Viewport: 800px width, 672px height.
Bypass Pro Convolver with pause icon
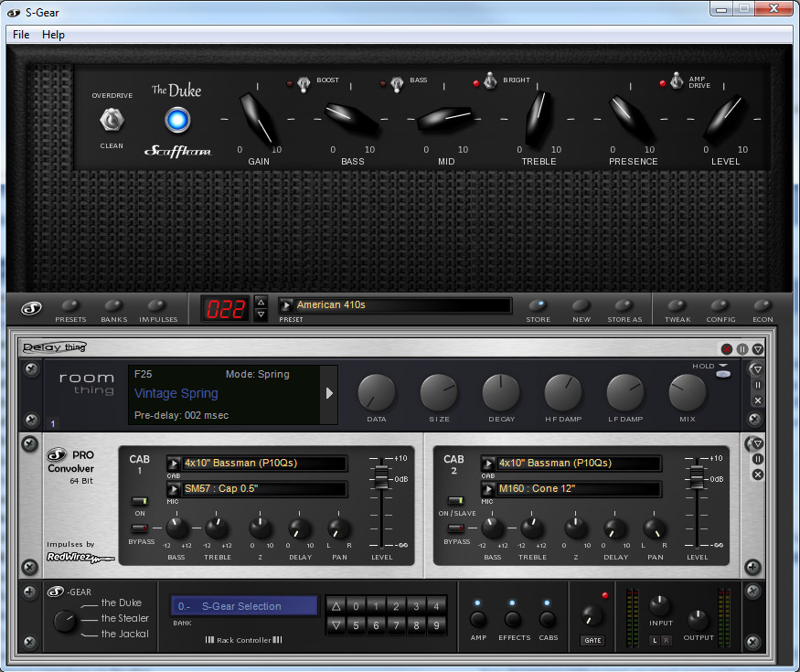[x=758, y=459]
